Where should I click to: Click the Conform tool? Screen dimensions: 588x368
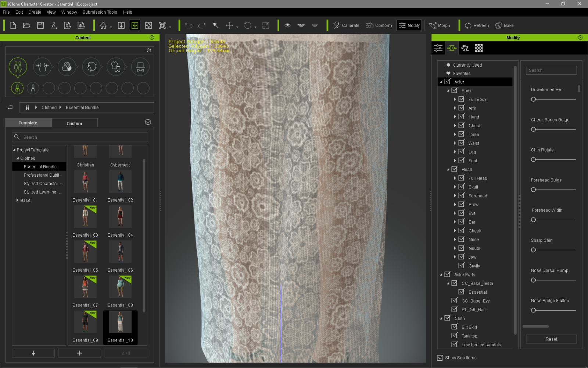point(379,25)
